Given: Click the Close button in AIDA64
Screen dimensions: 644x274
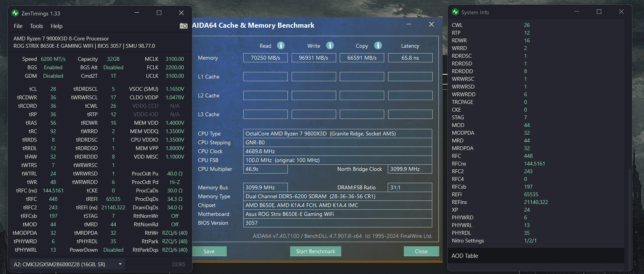Looking at the screenshot, I should [421, 251].
